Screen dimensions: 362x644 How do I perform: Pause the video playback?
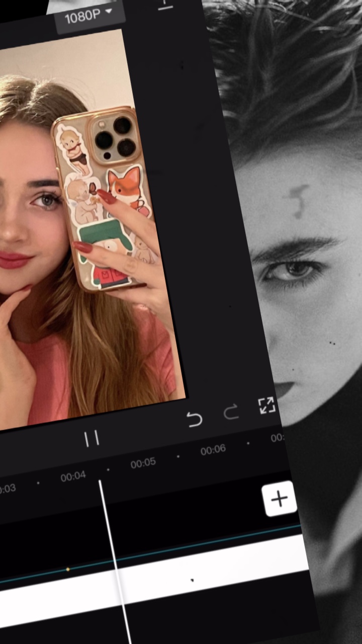coord(92,439)
